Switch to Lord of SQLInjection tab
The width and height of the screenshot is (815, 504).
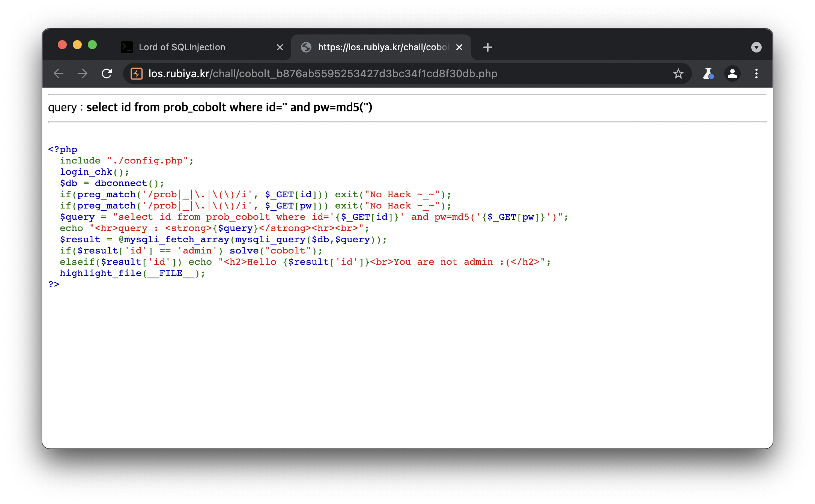(x=182, y=47)
